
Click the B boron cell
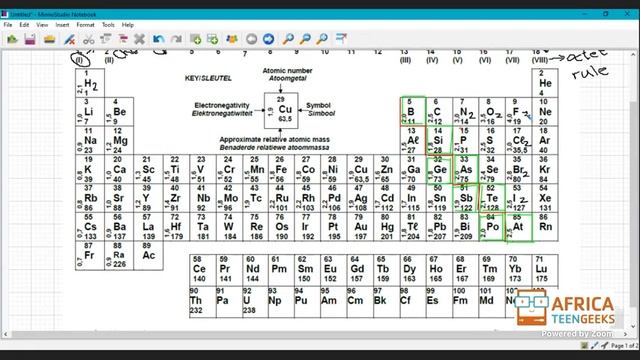pyautogui.click(x=413, y=111)
